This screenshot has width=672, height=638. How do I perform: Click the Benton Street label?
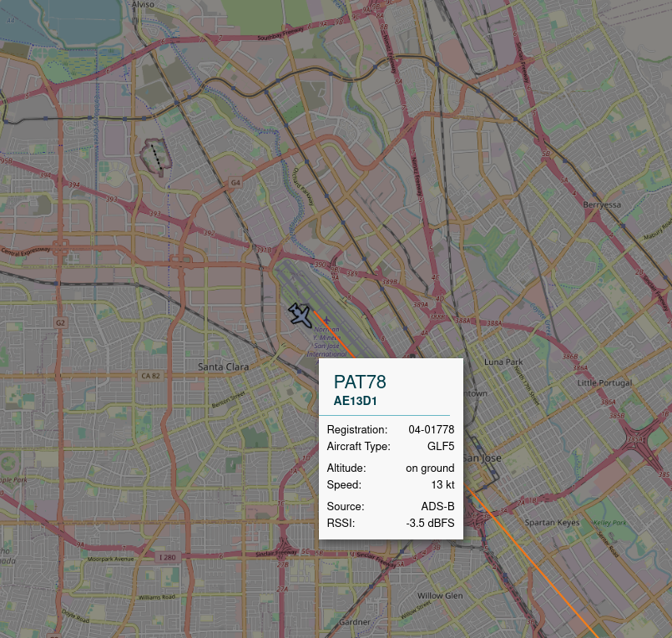229,400
